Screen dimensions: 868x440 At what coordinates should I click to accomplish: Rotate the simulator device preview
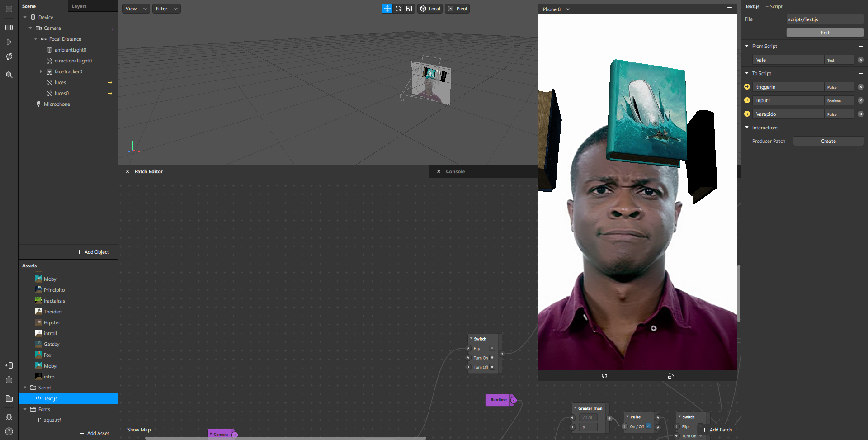(671, 376)
